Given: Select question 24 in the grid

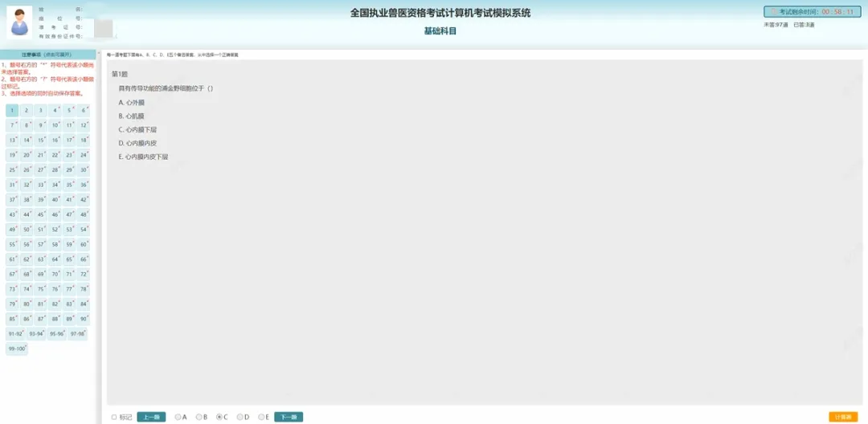Looking at the screenshot, I should pyautogui.click(x=84, y=155).
